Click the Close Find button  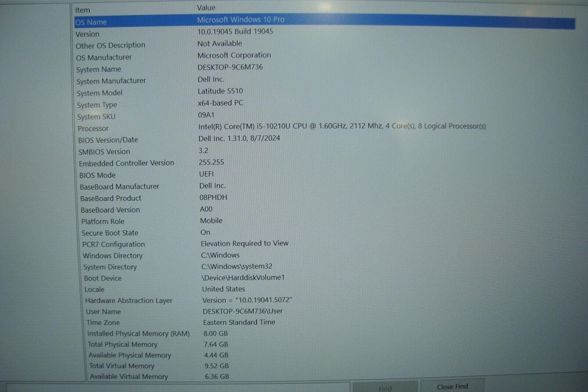pos(452,386)
